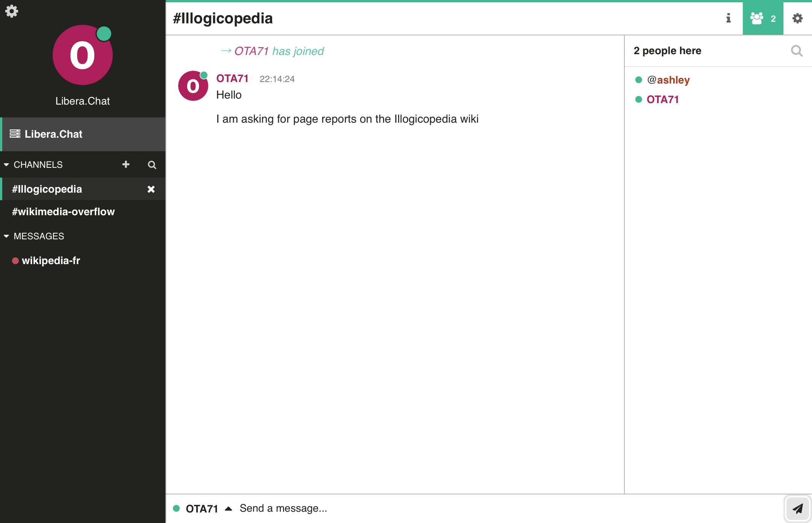Screen dimensions: 812x523
Task: Switch to #wikimedia-overflow channel
Action: point(63,212)
